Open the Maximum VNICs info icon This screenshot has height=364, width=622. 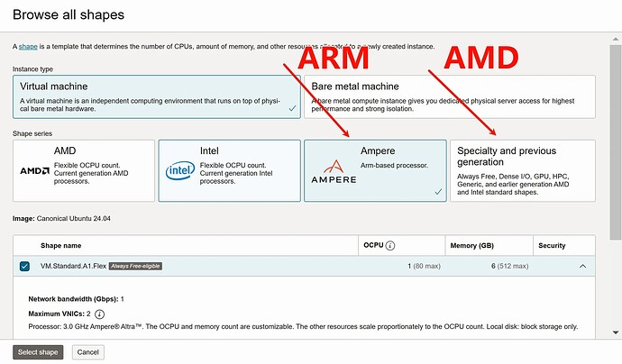[99, 314]
